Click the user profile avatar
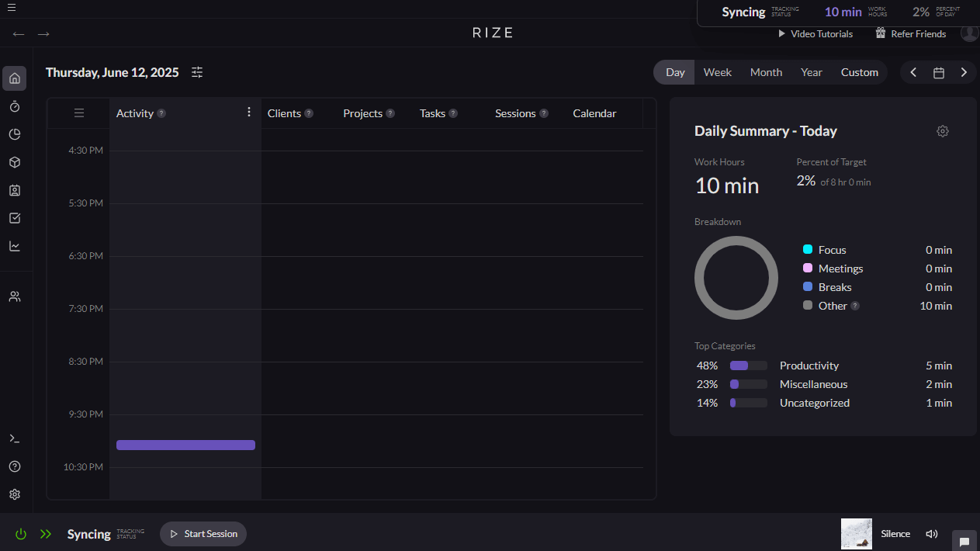 [x=970, y=33]
